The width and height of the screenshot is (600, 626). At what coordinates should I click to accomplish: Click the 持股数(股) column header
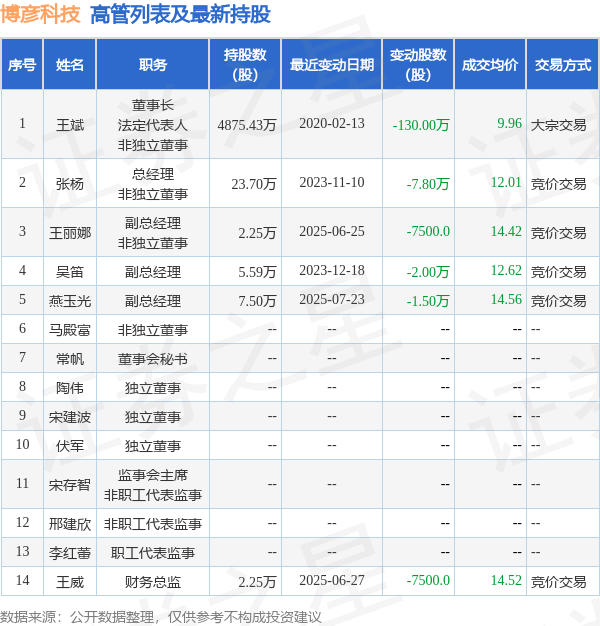(245, 65)
